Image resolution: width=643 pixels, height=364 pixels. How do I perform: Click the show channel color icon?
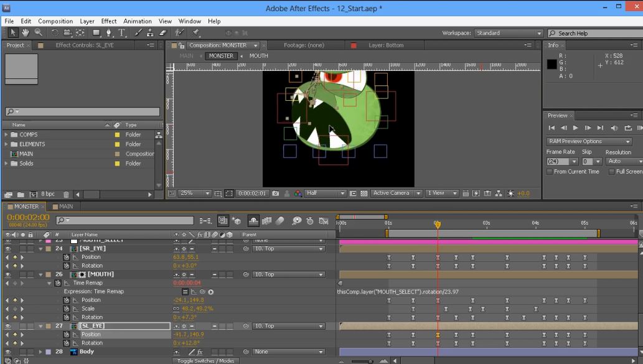(x=298, y=194)
